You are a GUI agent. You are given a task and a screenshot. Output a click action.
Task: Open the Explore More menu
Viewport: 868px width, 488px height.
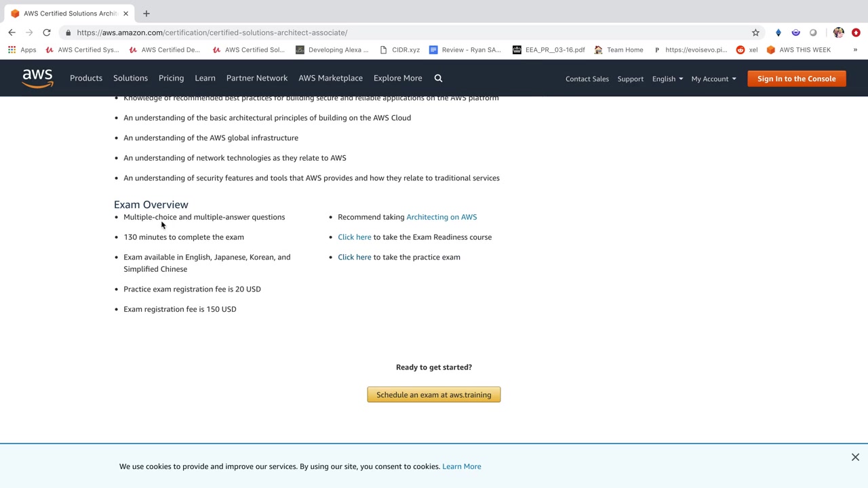[397, 78]
